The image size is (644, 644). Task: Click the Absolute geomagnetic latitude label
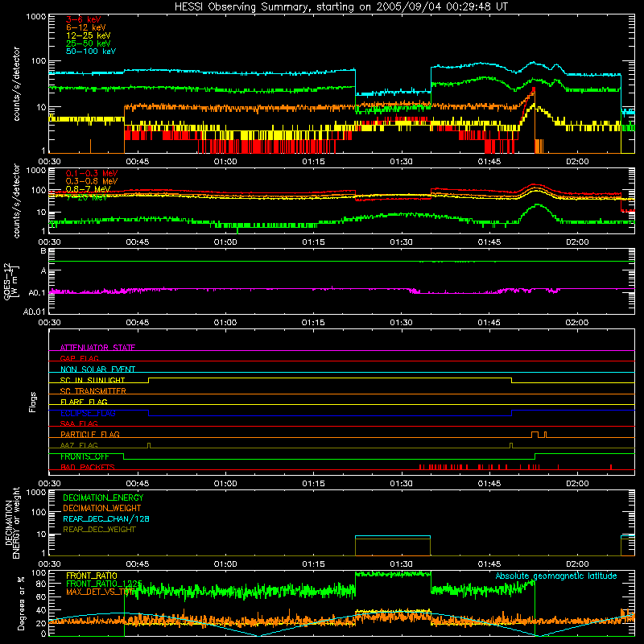pos(556,576)
